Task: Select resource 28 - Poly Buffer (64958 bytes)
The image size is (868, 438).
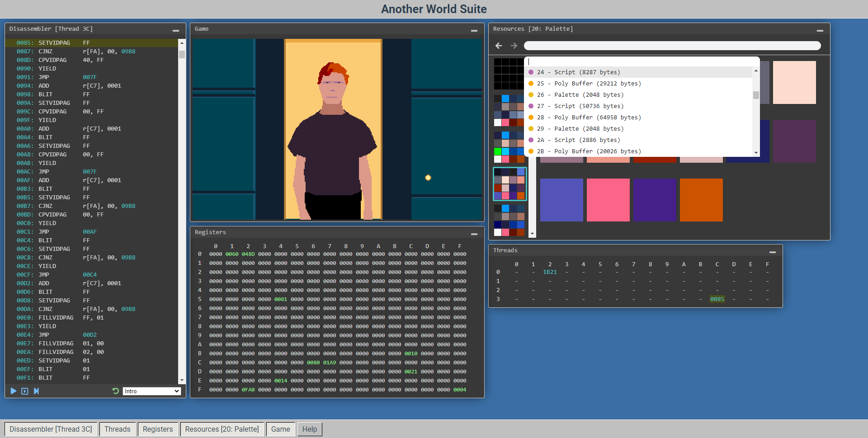Action: [x=638, y=118]
